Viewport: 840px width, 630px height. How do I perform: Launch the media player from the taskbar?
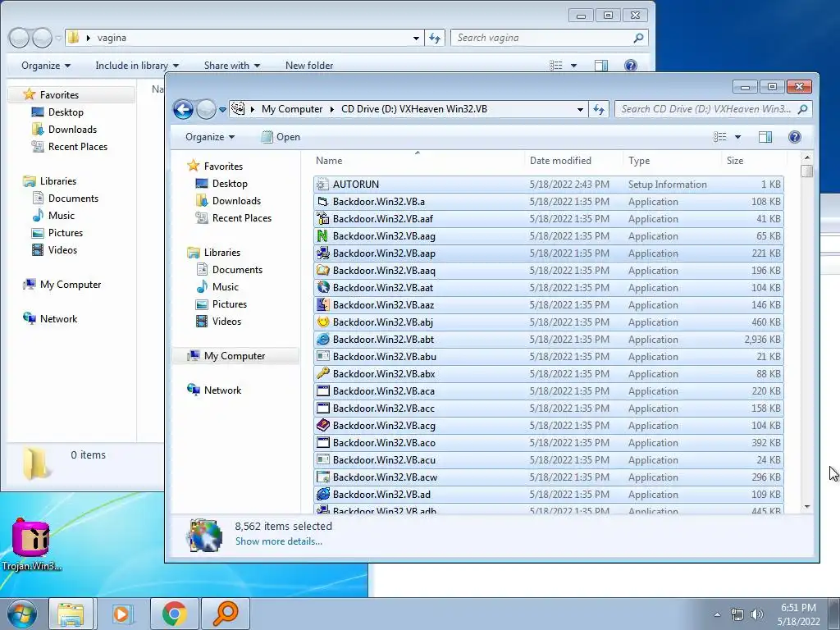point(121,614)
